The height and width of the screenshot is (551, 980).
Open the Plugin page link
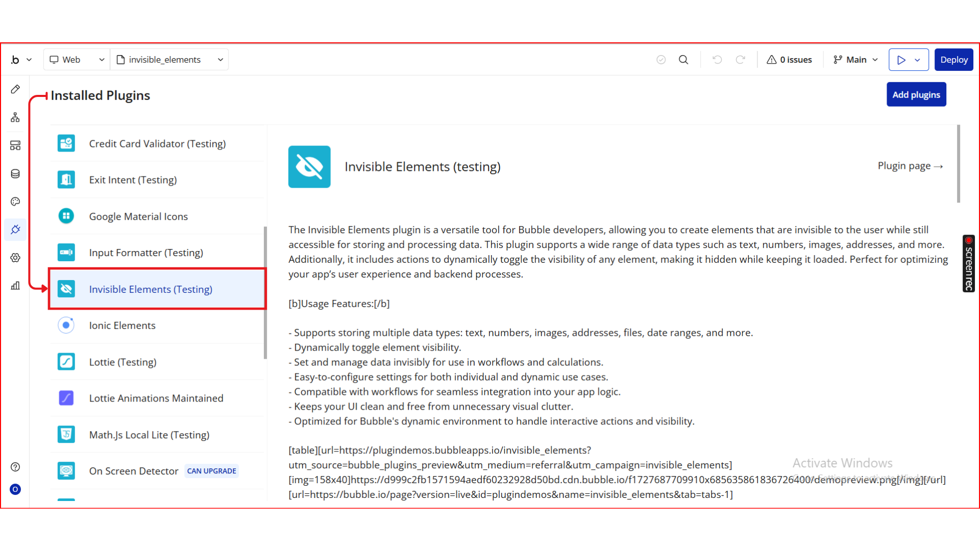coord(910,166)
